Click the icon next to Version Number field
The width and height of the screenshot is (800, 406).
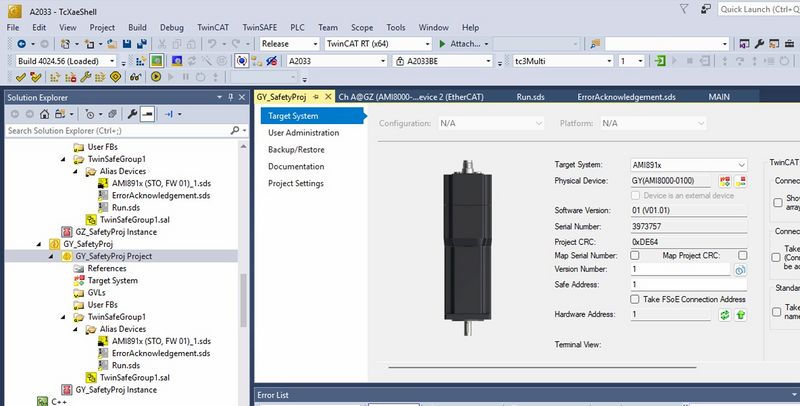point(741,270)
